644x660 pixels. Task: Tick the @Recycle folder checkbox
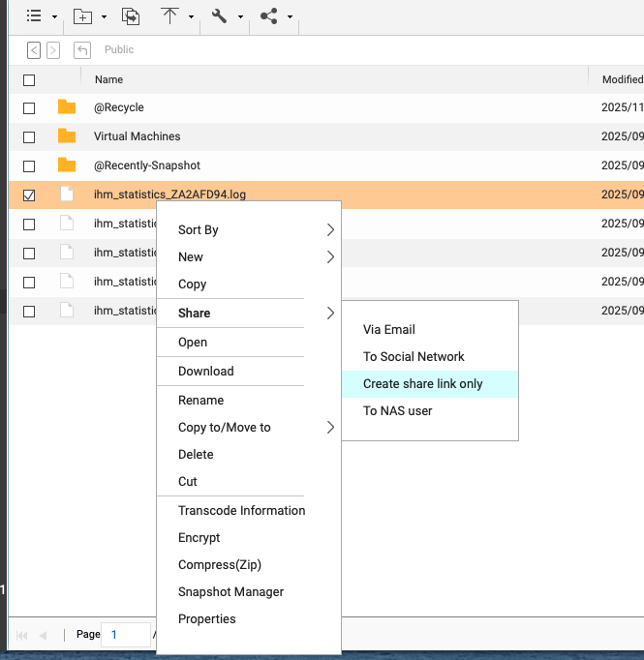[x=29, y=108]
